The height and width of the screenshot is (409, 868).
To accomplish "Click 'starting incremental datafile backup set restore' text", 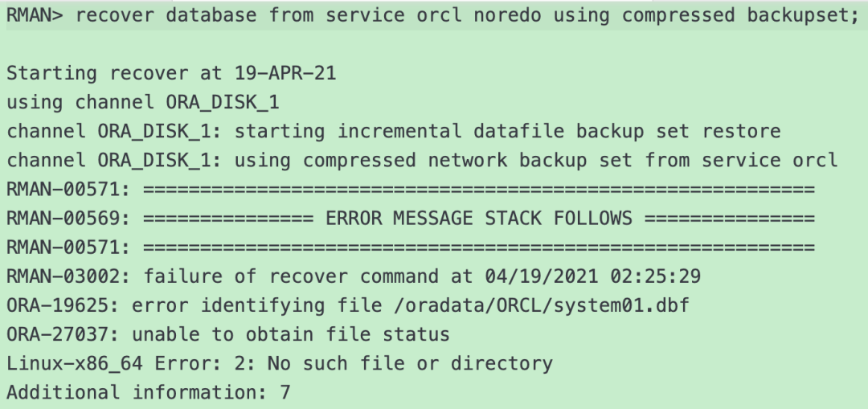I will pos(508,132).
